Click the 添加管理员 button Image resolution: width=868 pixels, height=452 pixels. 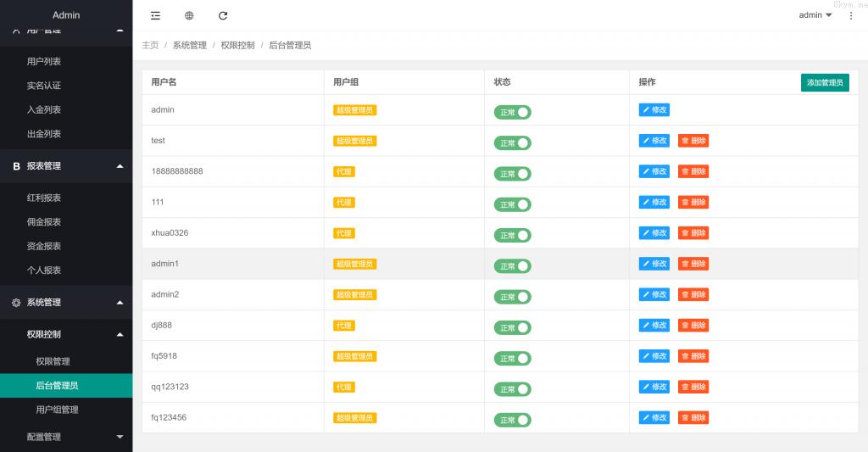coord(824,82)
